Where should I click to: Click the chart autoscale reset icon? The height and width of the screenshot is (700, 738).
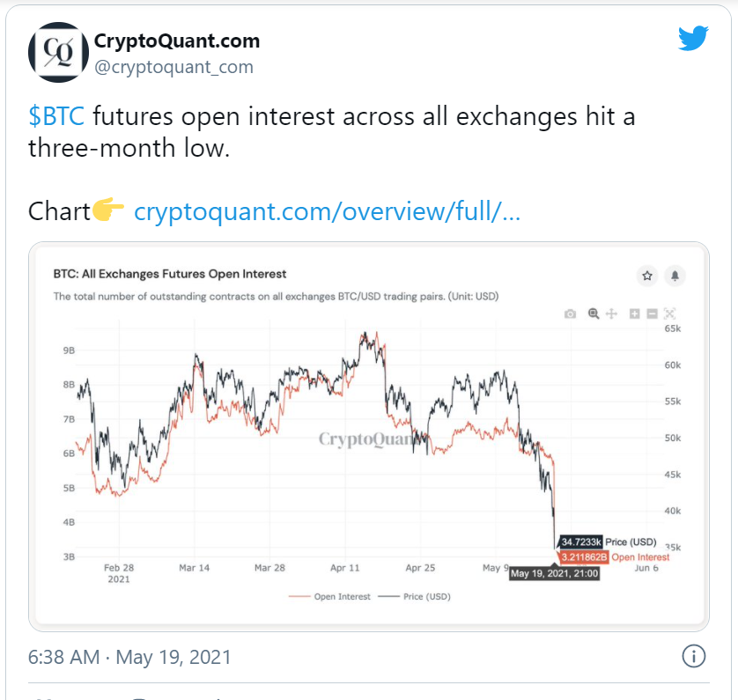[670, 313]
